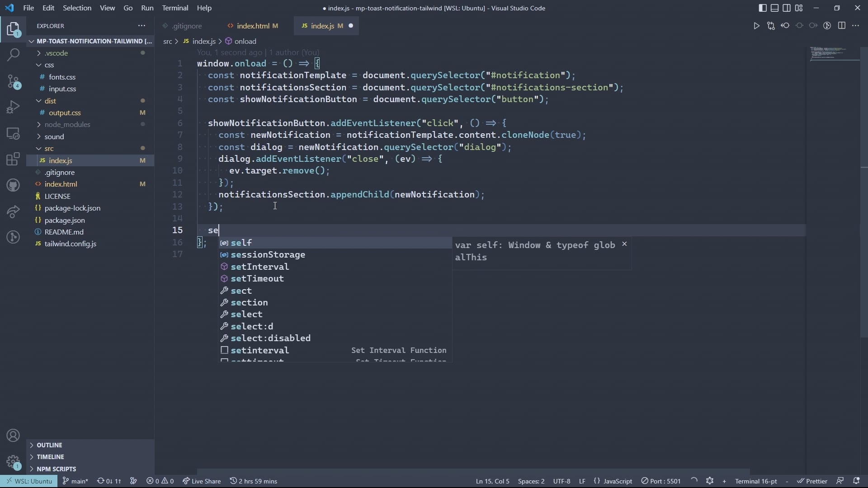The image size is (868, 488).
Task: Toggle the Secondary Side Bar layout button
Action: click(x=787, y=8)
